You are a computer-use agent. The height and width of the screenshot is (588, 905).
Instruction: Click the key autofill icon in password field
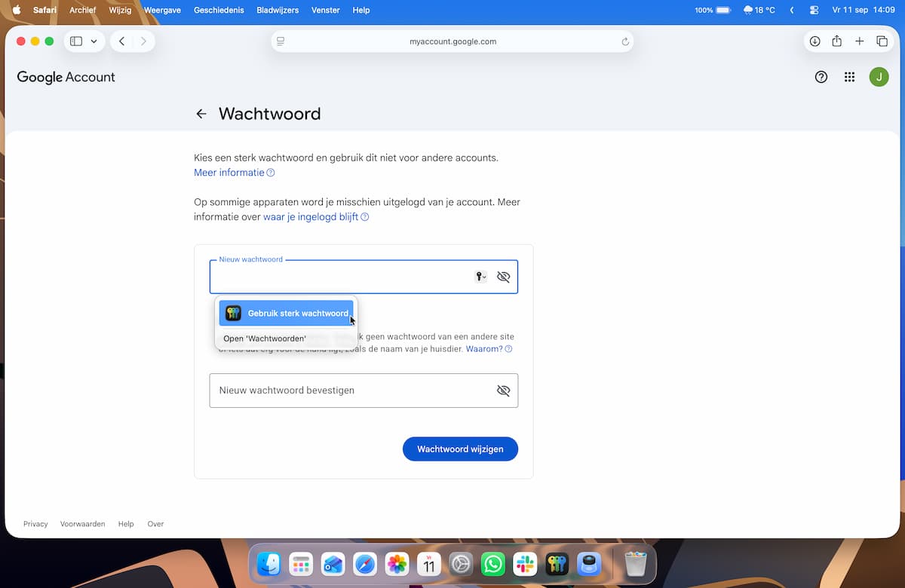480,277
